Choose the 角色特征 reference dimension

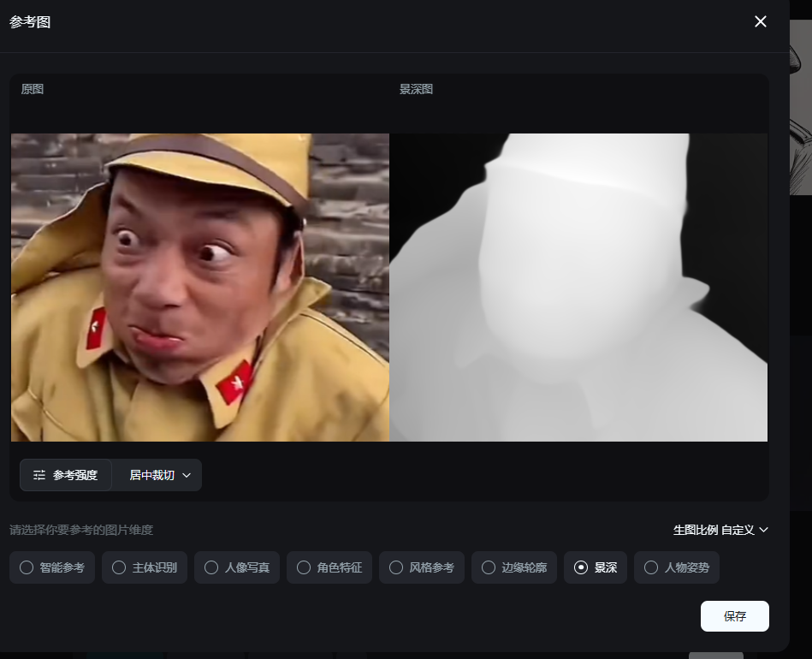point(329,567)
